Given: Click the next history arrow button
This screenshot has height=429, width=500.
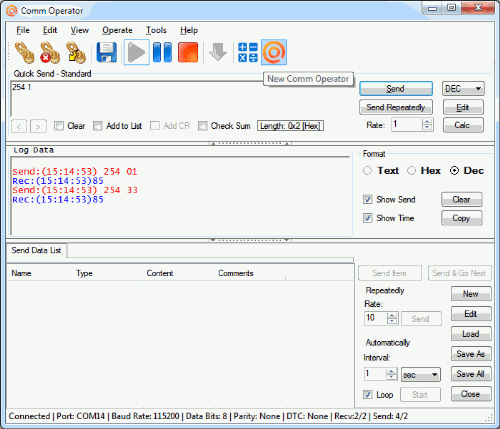Looking at the screenshot, I should point(38,126).
